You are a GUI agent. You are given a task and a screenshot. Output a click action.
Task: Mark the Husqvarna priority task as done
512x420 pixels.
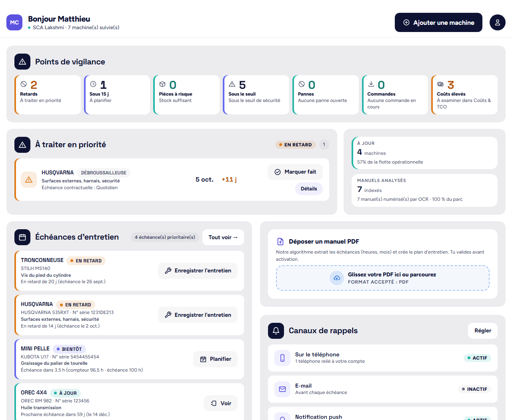[x=295, y=172]
